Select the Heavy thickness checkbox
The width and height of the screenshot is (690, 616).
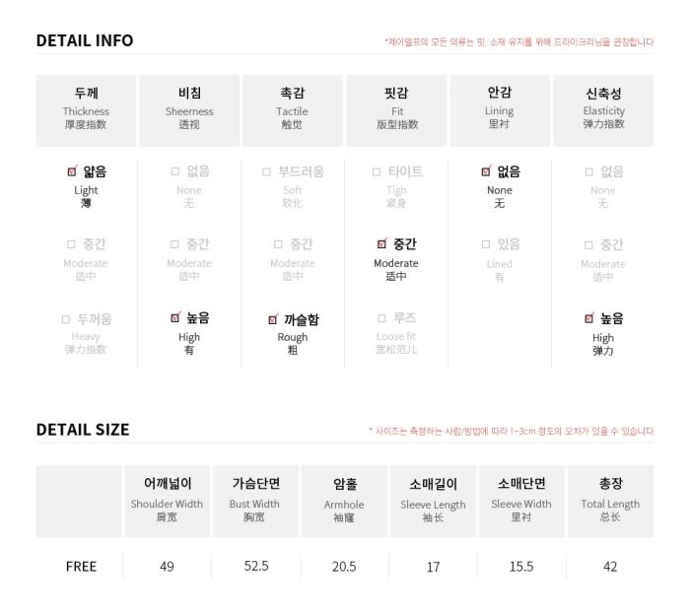pyautogui.click(x=66, y=319)
